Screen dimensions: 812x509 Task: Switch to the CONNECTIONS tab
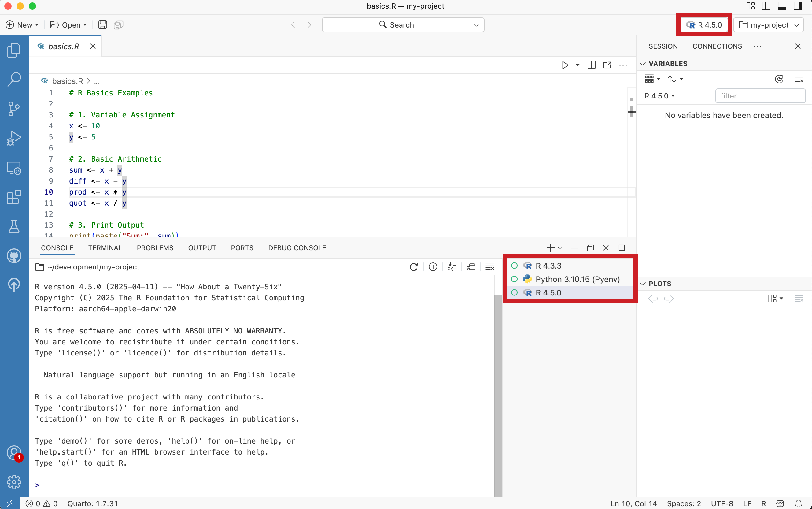[717, 46]
